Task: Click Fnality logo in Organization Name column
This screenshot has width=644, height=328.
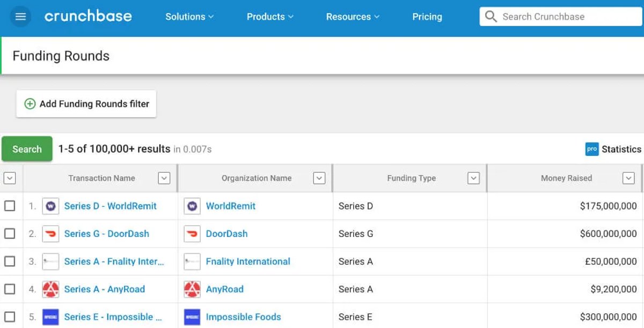Action: 192,262
